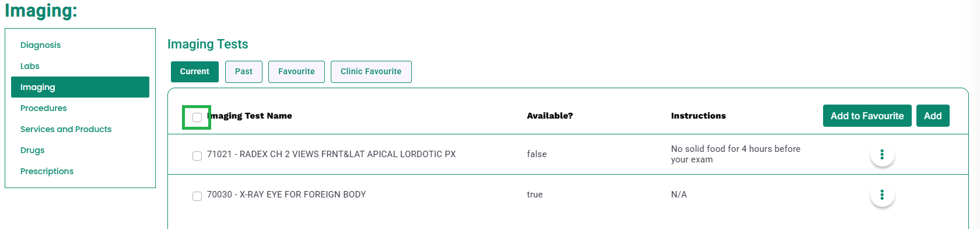Viewport: 980px width, 229px height.
Task: Click the Available? column header
Action: [x=549, y=116]
